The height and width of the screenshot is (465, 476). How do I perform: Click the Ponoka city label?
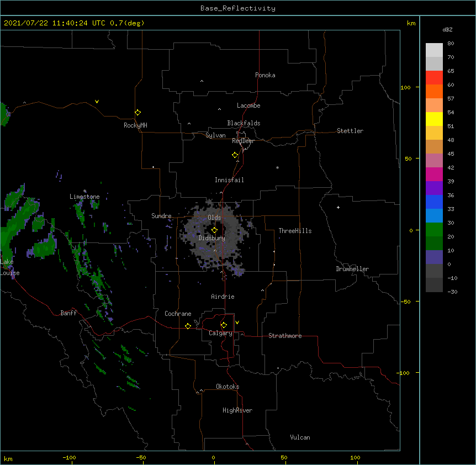[x=265, y=75]
